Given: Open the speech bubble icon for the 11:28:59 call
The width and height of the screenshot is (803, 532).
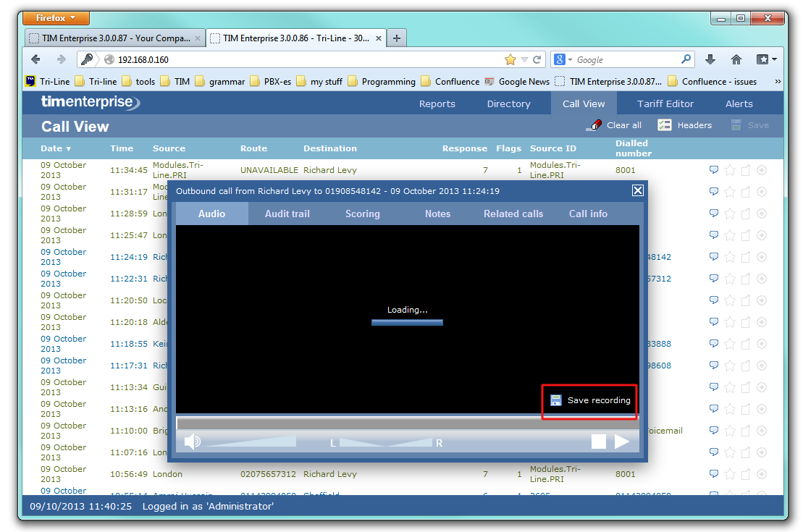Looking at the screenshot, I should [713, 214].
